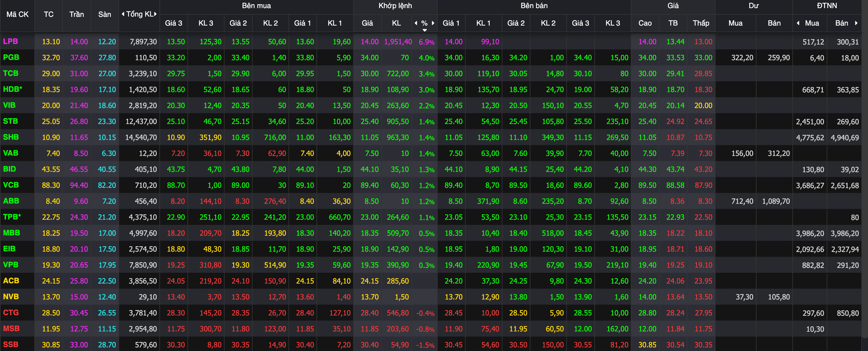
Task: Click Bên bán group header
Action: 534,6
